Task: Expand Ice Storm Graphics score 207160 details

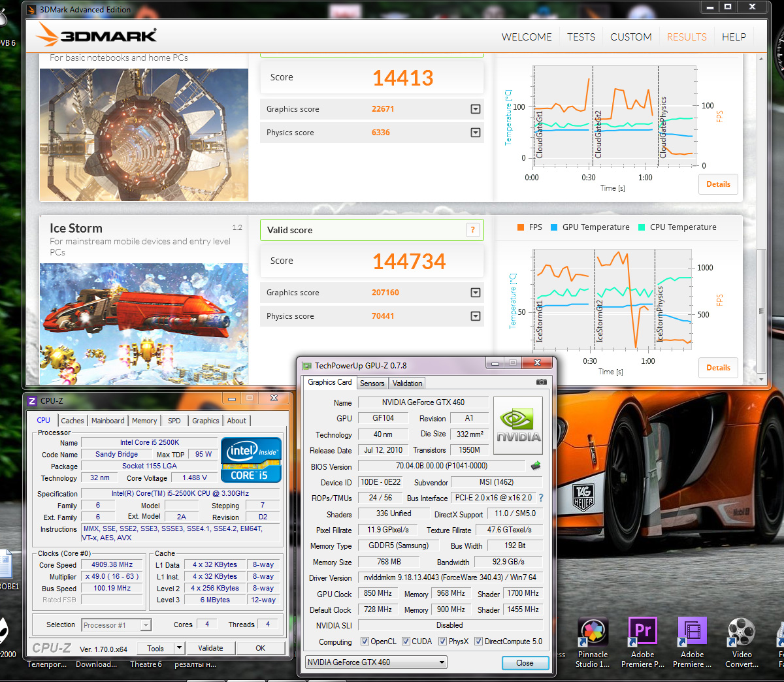Action: click(x=476, y=293)
